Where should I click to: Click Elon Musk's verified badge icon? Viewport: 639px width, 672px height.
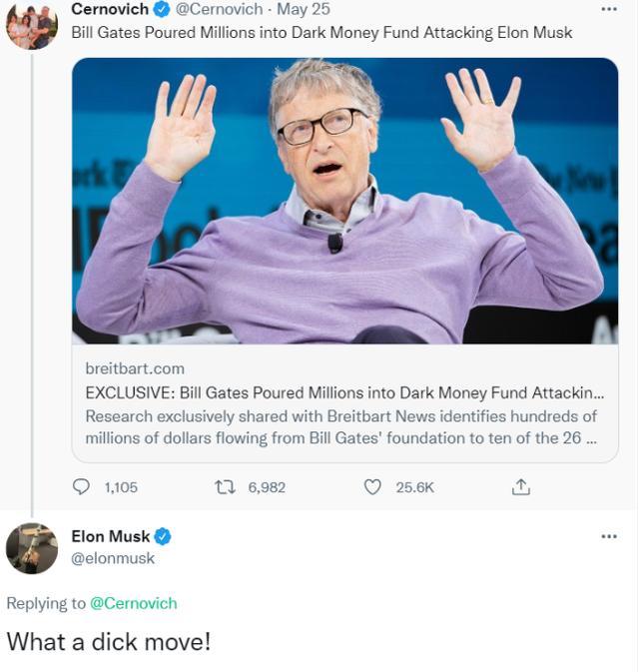162,536
